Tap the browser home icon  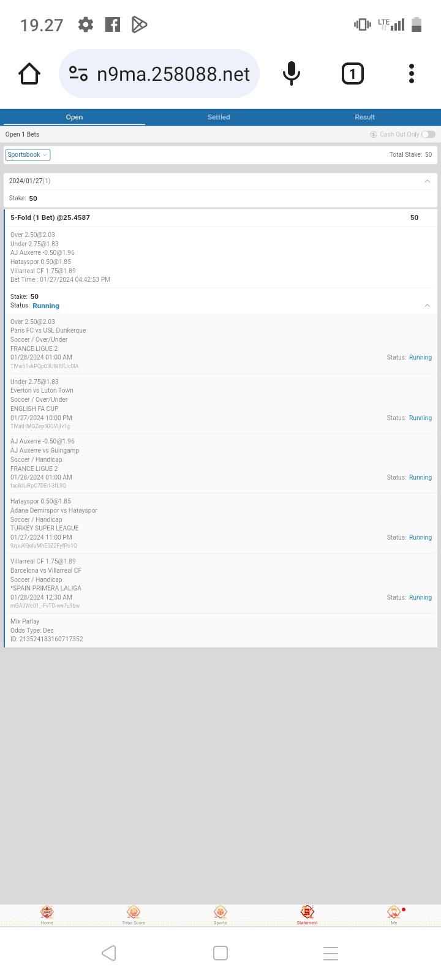(29, 74)
